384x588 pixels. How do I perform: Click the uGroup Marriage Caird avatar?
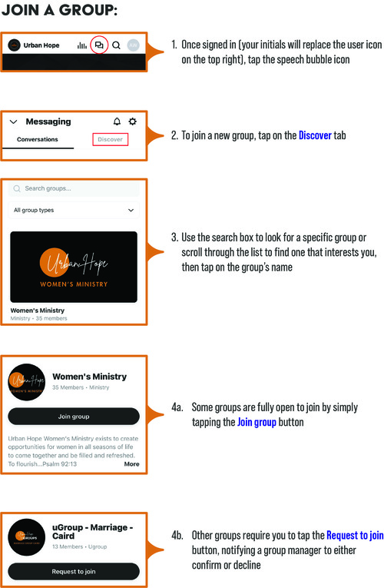[x=27, y=537]
